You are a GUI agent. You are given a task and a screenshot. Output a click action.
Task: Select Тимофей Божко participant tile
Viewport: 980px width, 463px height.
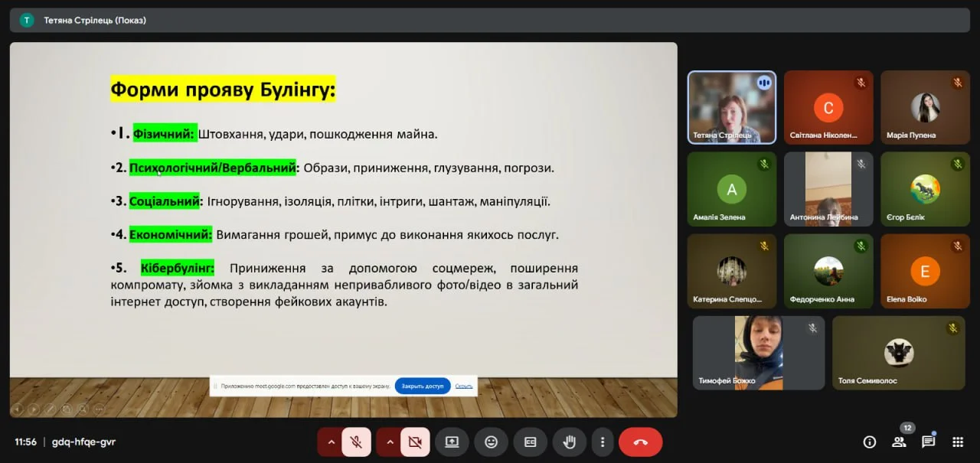coord(758,352)
